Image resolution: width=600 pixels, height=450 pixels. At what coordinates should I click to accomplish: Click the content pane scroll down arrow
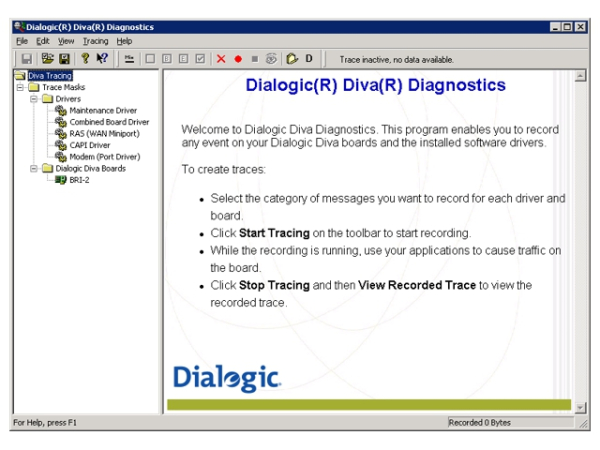[581, 406]
